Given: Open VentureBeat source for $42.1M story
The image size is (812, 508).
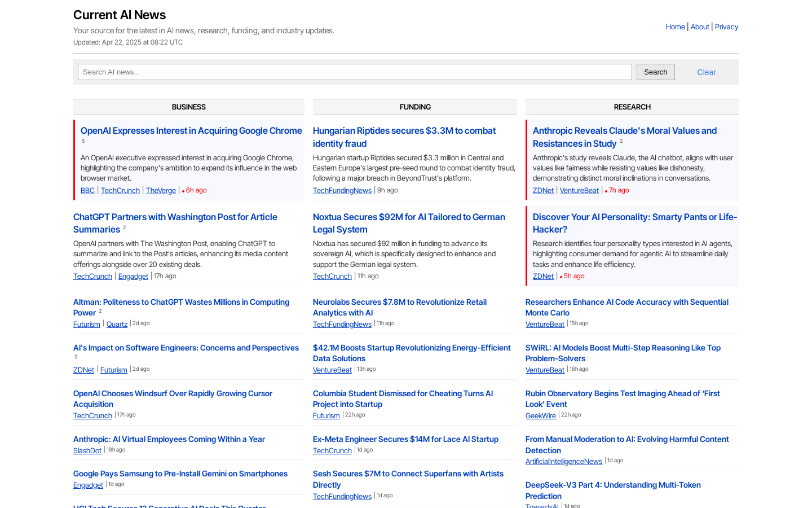Looking at the screenshot, I should point(332,370).
